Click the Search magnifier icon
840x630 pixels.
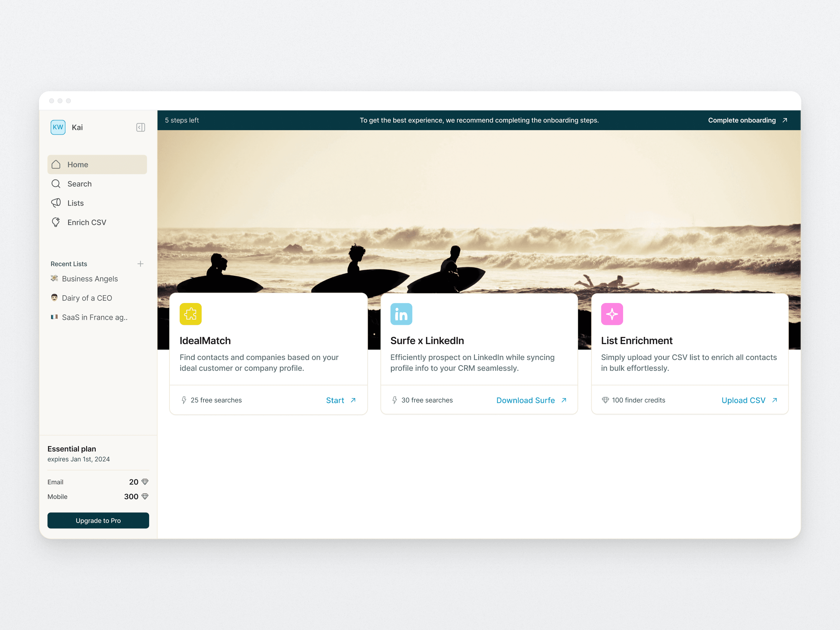(x=56, y=184)
